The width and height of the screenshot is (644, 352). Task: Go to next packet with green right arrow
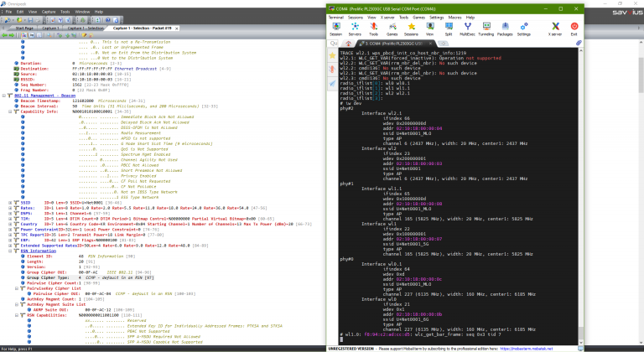pyautogui.click(x=12, y=35)
